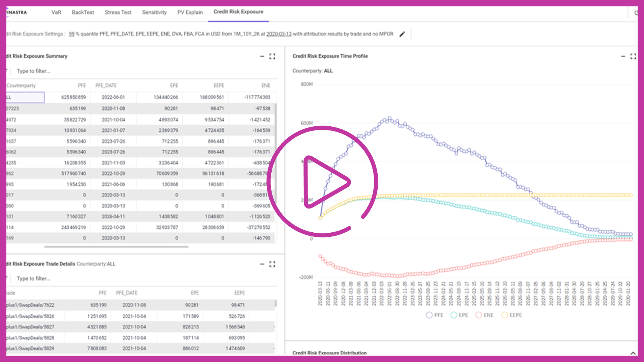
Task: Minimize the Trade Details panel
Action: click(x=262, y=264)
